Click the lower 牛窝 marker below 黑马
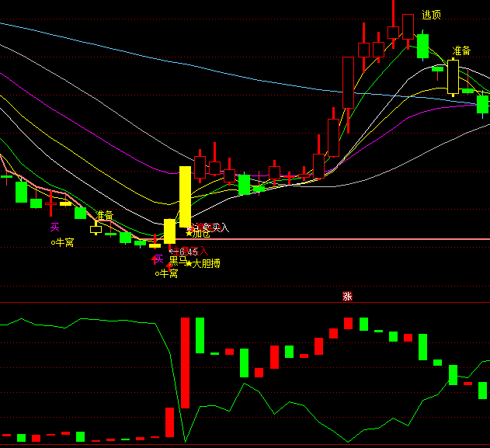This screenshot has height=448, width=490. [166, 273]
